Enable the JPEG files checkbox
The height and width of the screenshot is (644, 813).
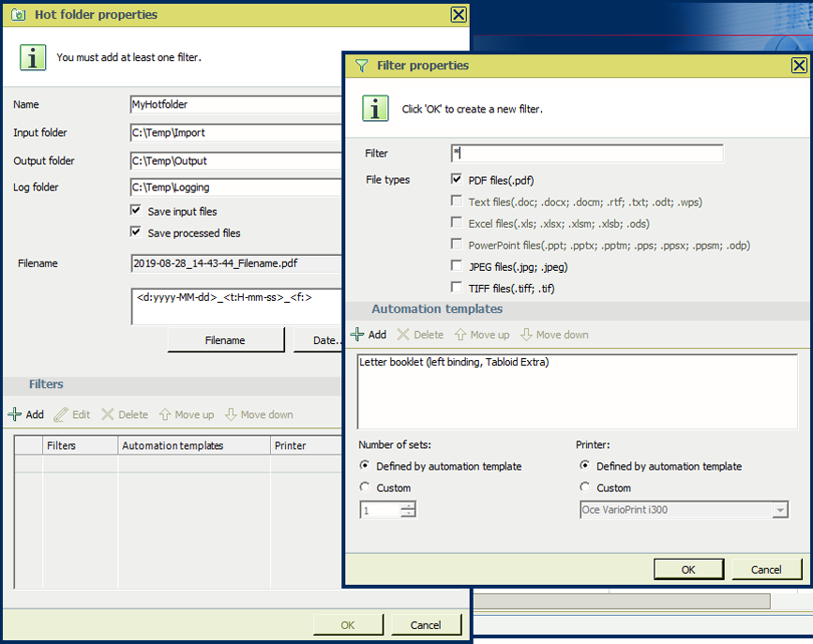tap(457, 267)
